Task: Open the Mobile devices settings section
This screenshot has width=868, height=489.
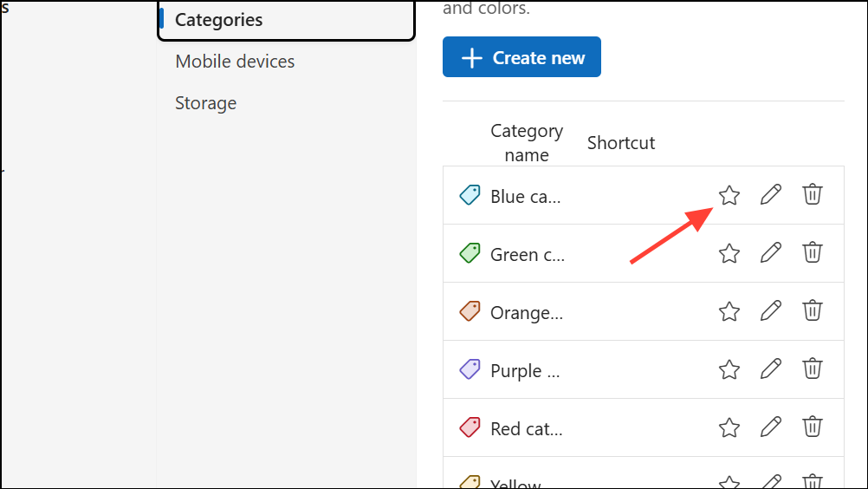Action: (x=235, y=62)
